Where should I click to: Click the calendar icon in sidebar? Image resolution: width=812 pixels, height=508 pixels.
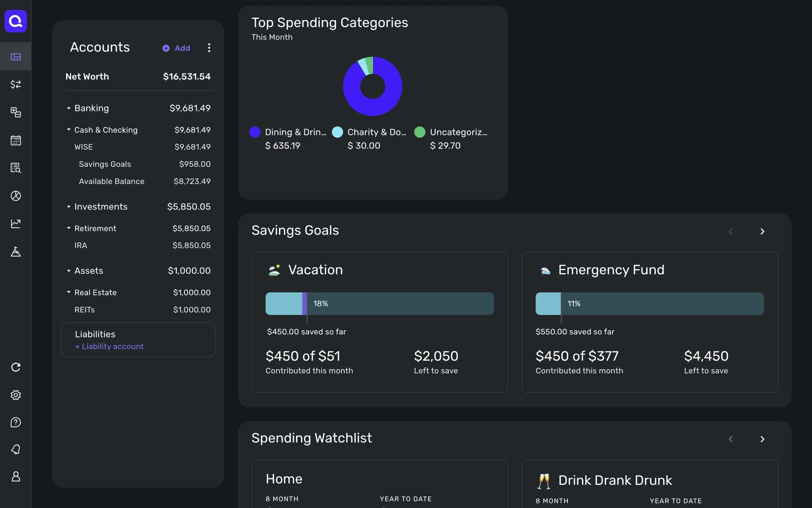(x=16, y=140)
